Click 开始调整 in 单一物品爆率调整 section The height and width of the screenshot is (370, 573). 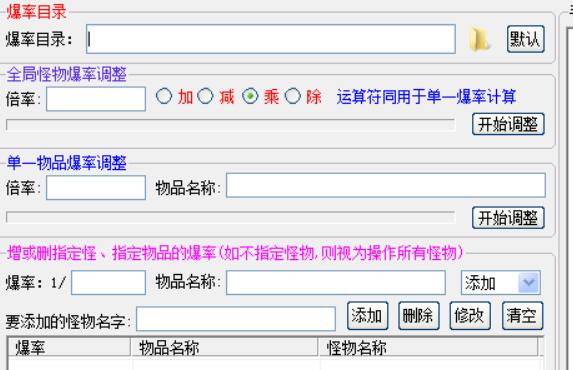click(x=508, y=218)
